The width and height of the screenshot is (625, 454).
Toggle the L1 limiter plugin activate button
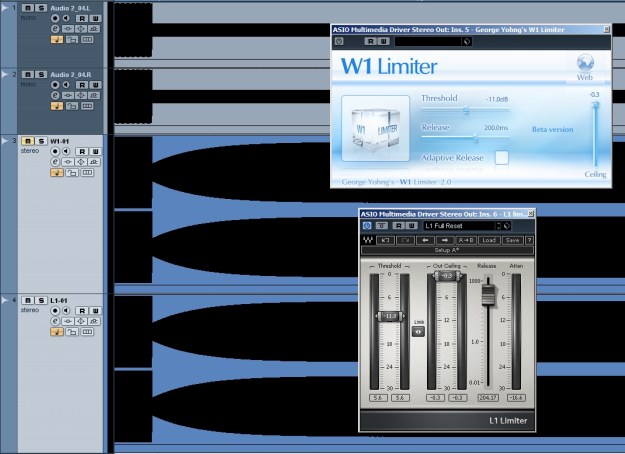pos(367,226)
